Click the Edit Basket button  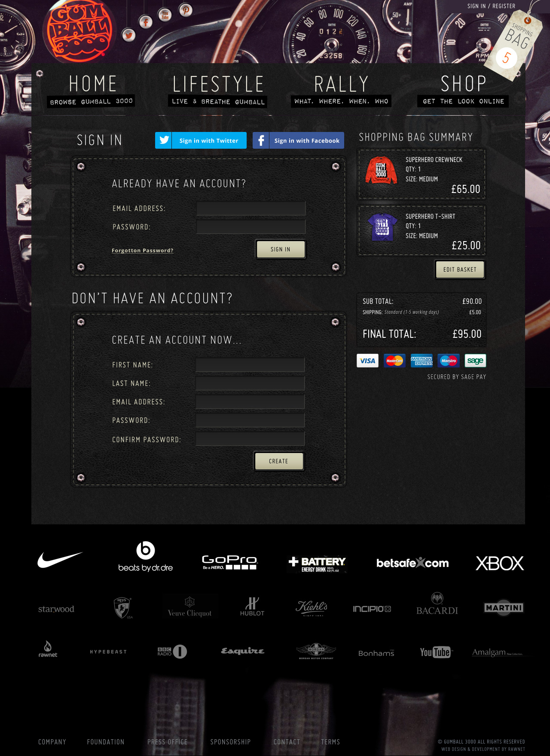click(460, 269)
